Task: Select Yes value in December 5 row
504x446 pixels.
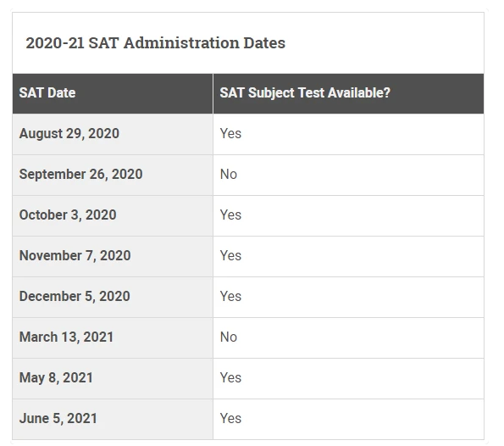Action: point(230,297)
